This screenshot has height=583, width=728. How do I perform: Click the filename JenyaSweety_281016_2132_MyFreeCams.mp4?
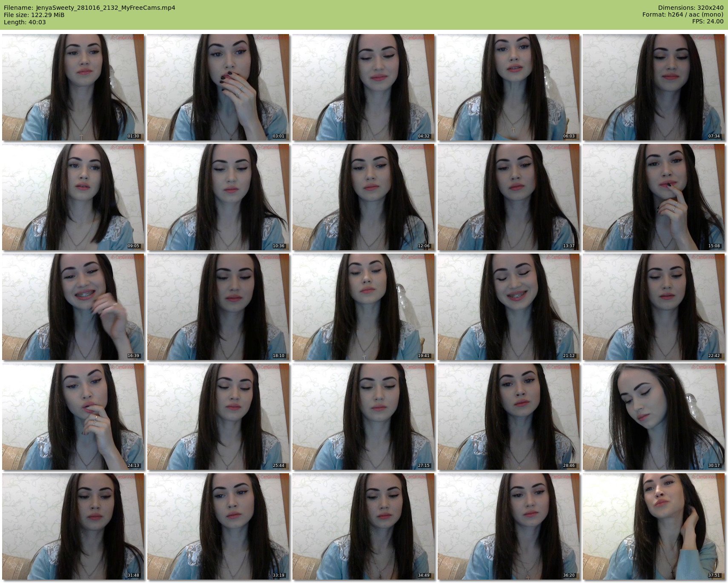click(x=106, y=8)
